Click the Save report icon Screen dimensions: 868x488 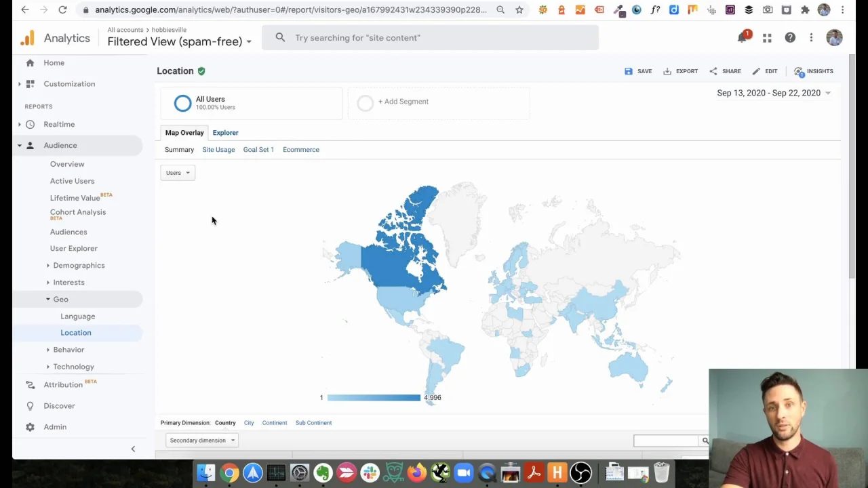[629, 71]
